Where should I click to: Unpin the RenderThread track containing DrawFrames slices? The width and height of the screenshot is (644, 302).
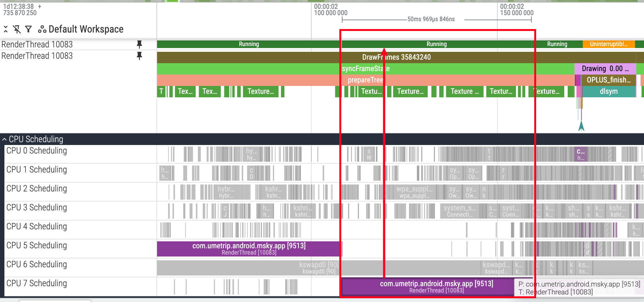point(139,56)
